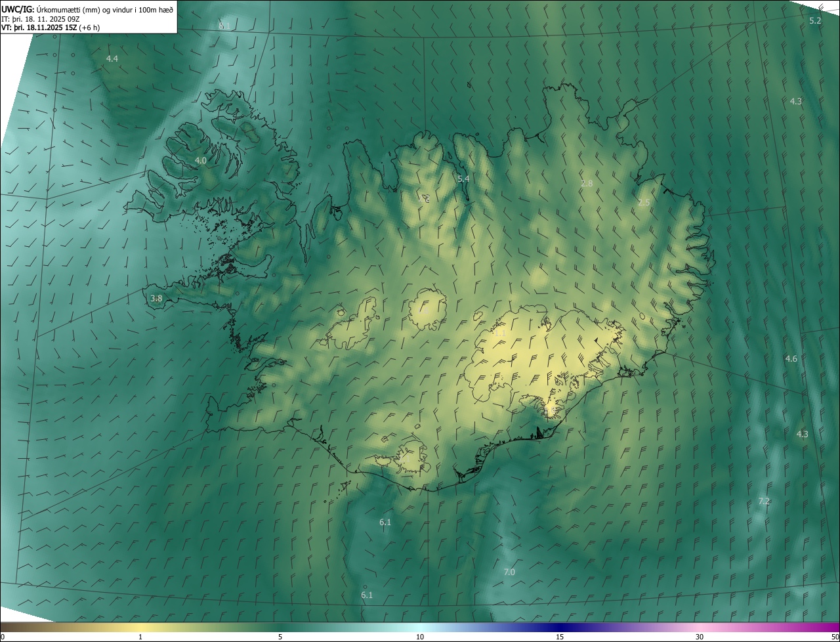
Task: Select the "15" tick on the color scale
Action: click(560, 637)
